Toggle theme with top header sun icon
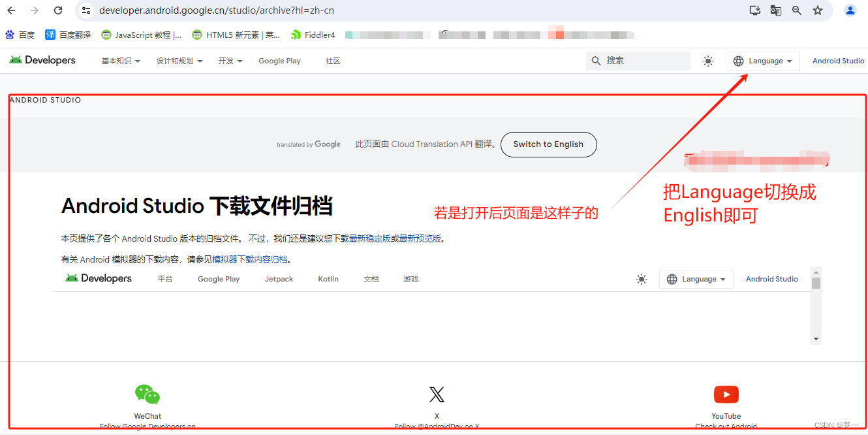Image resolution: width=868 pixels, height=435 pixels. 708,61
